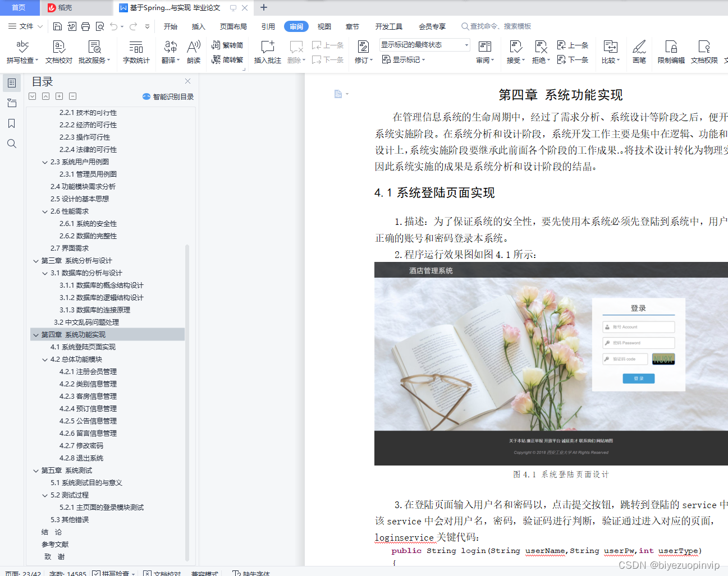Viewport: 728px width, 576px height.
Task: Open the 比较 document compare tool
Action: pyautogui.click(x=611, y=52)
